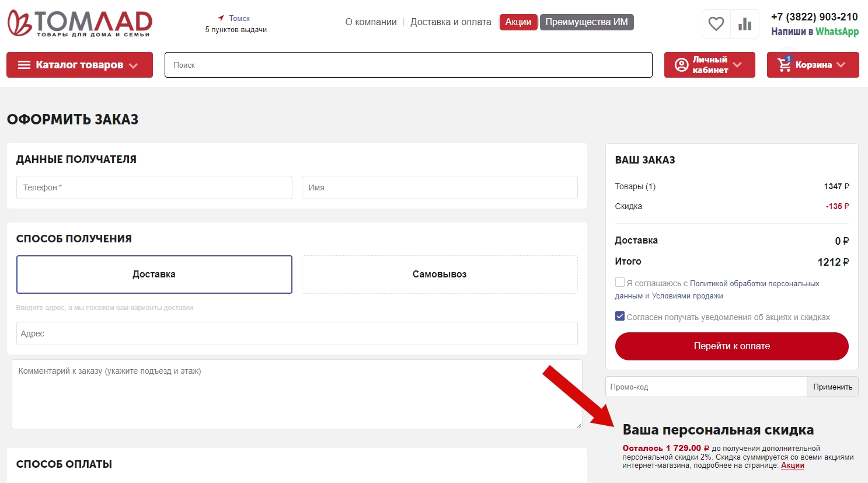Expand the Каталог товаров dropdown
This screenshot has height=483, width=868.
[134, 65]
